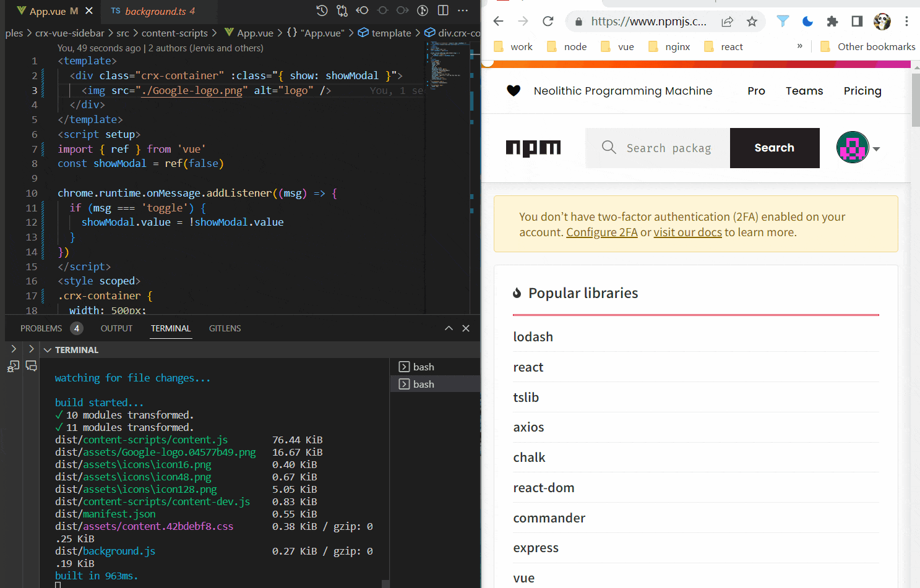The image size is (920, 588).
Task: Click the Search packages input field
Action: pos(658,148)
